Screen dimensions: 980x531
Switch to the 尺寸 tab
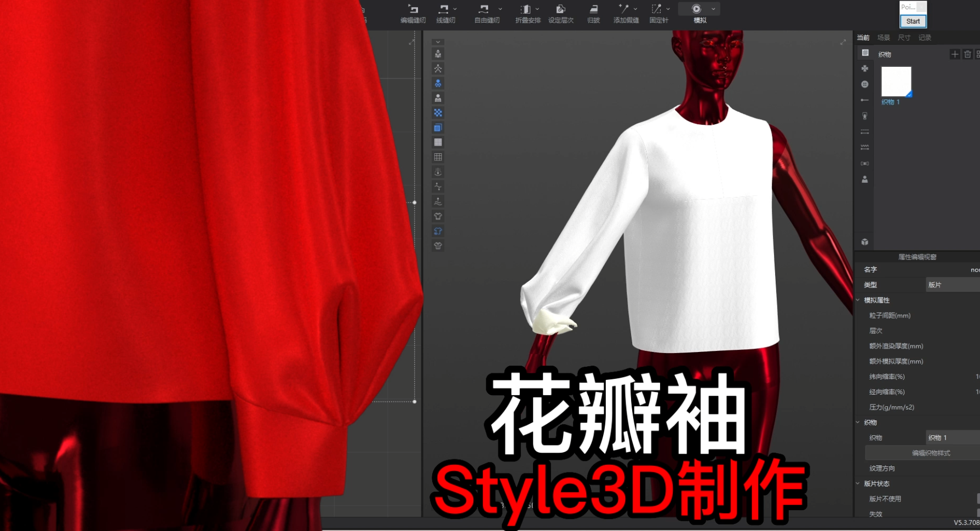tap(904, 38)
